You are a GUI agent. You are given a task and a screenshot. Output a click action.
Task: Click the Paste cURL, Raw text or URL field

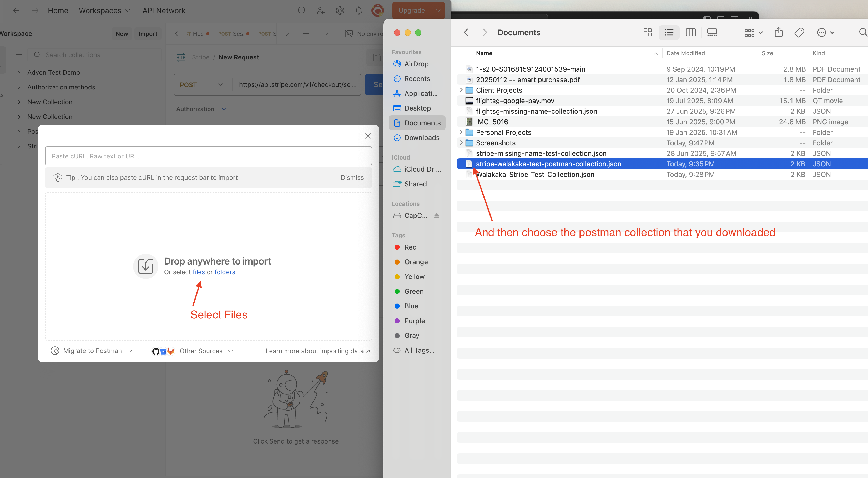tap(208, 156)
